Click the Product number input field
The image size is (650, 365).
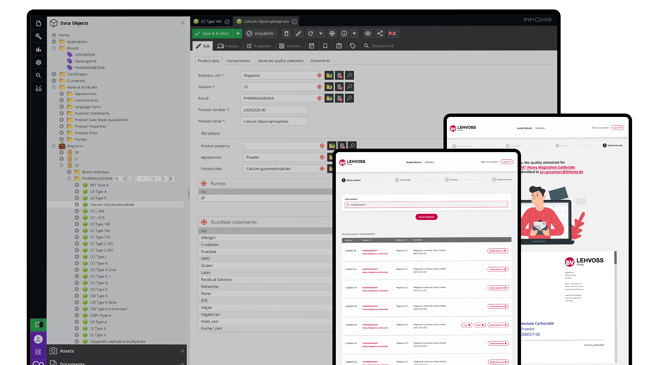click(274, 110)
